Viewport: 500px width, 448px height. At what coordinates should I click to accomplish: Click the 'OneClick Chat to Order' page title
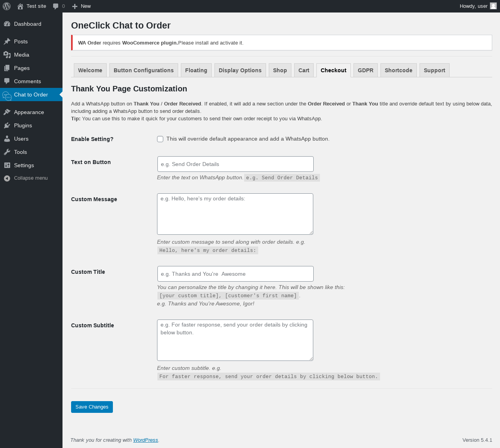pos(121,25)
